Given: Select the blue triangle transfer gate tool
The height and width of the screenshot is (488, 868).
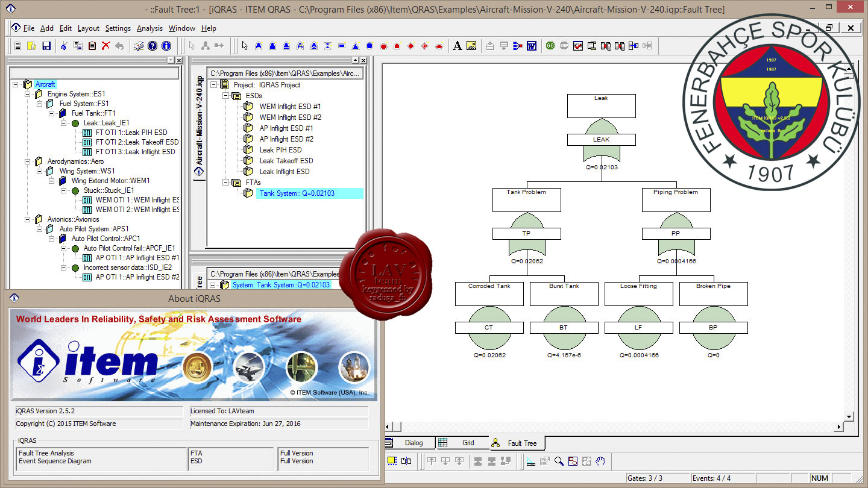Looking at the screenshot, I should (356, 45).
